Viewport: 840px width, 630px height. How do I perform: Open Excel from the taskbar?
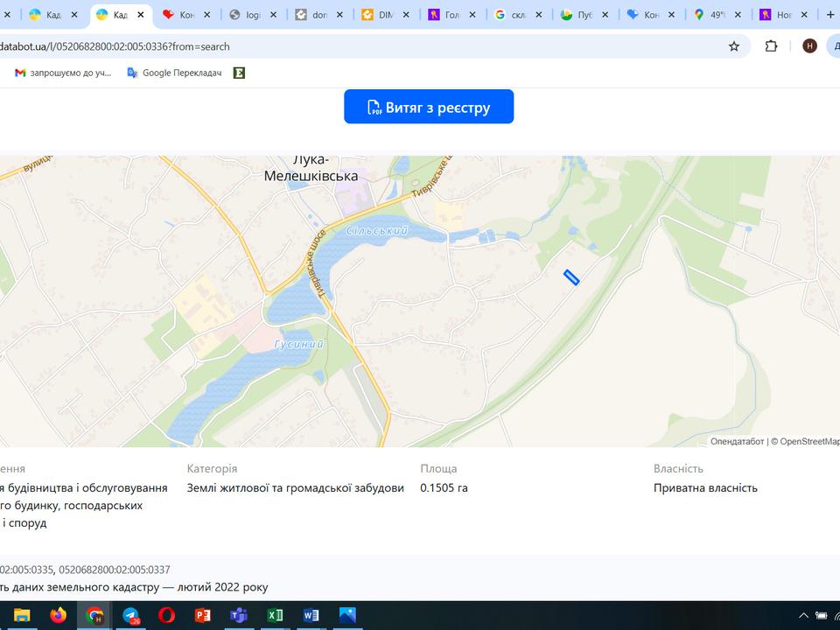pyautogui.click(x=275, y=615)
